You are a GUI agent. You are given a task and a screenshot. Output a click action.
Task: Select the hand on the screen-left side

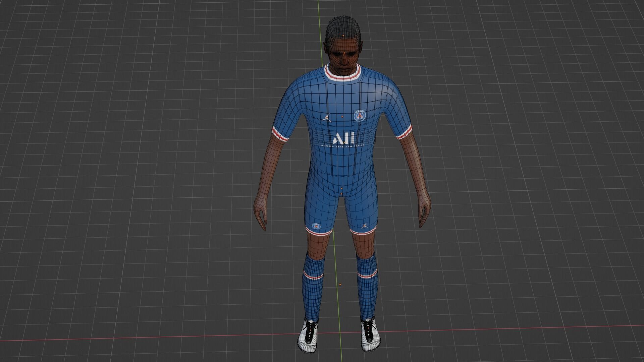pos(261,212)
